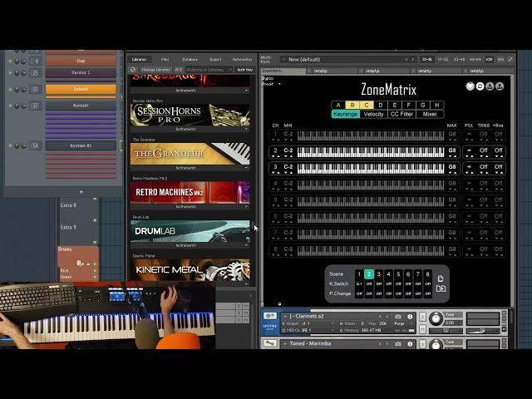Image resolution: width=532 pixels, height=399 pixels.
Task: Open the Multi Rack name dropdown arrow
Action: tap(283, 60)
